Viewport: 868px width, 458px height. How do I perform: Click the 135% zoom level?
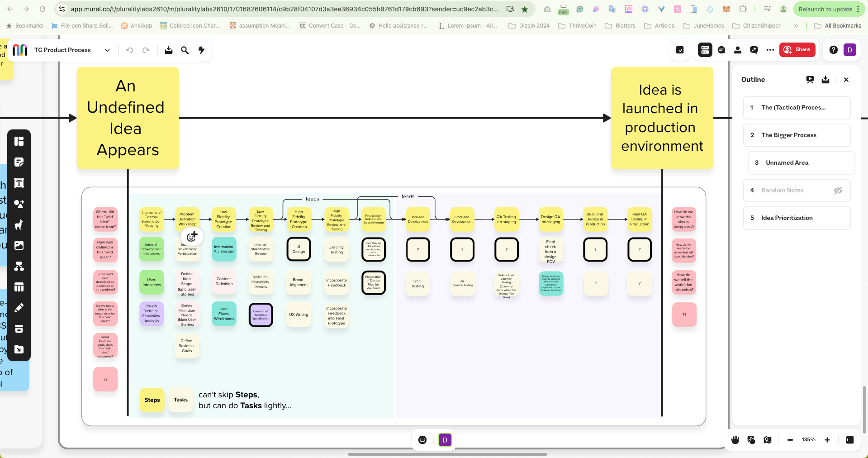pyautogui.click(x=809, y=440)
